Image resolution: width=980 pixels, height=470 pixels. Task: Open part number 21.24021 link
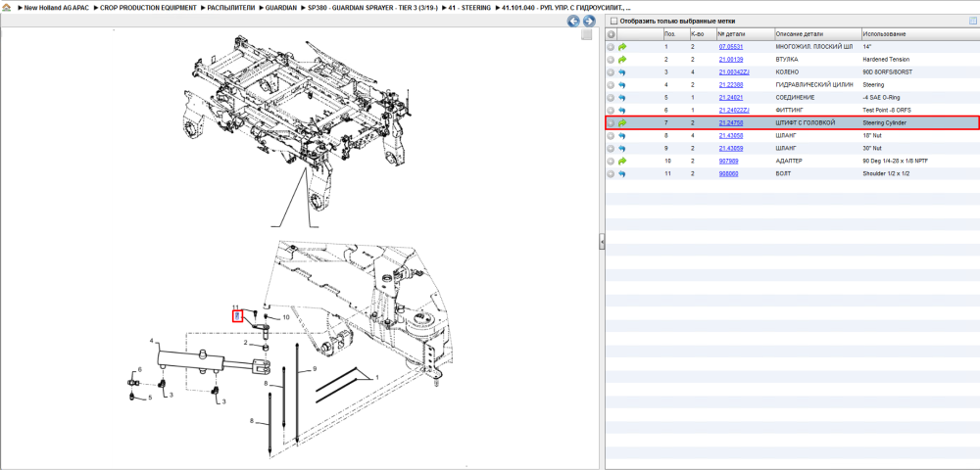[x=731, y=97]
